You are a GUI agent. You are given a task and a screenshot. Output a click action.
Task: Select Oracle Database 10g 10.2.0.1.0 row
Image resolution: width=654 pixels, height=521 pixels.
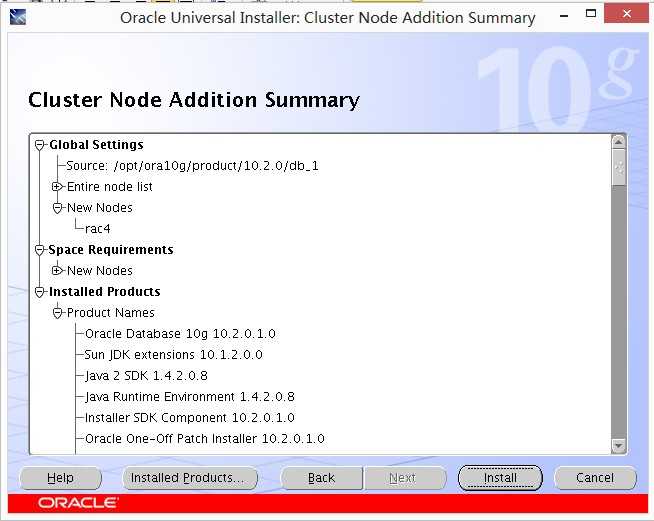point(180,334)
